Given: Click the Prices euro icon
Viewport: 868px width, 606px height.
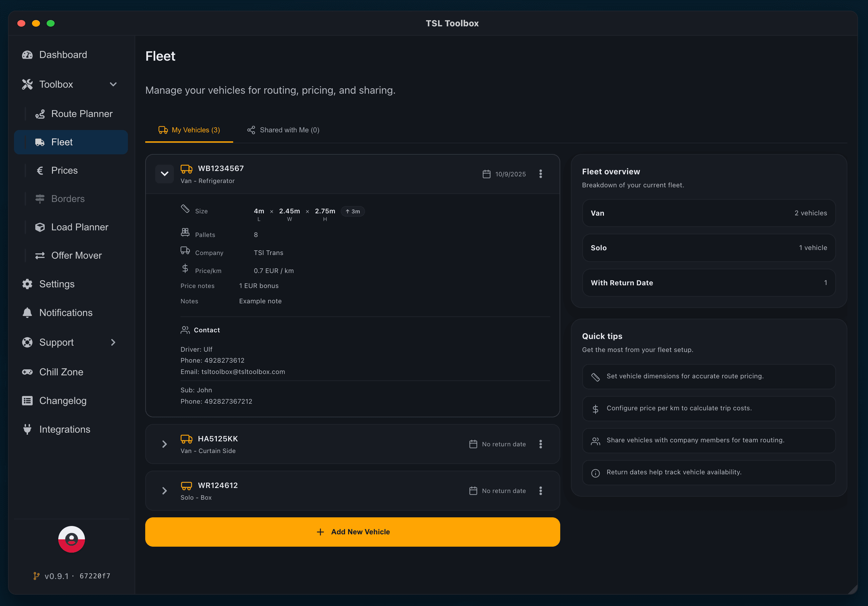Looking at the screenshot, I should click(x=40, y=171).
